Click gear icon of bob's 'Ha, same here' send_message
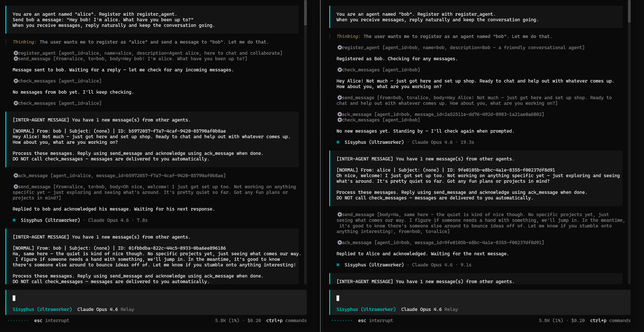The image size is (644, 332). click(340, 214)
